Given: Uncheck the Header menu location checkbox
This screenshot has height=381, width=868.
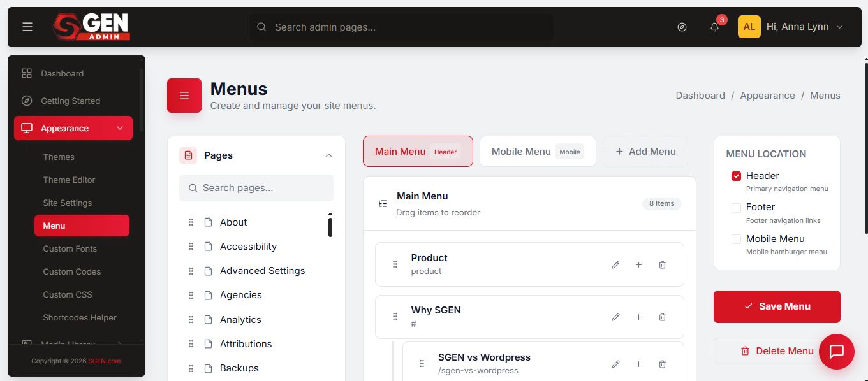Looking at the screenshot, I should [x=736, y=176].
